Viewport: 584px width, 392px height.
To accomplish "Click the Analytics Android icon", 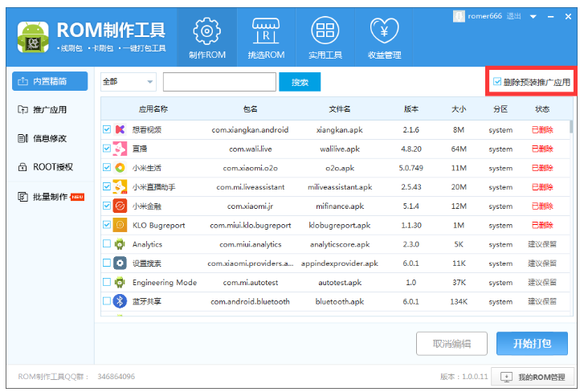I will tap(120, 244).
